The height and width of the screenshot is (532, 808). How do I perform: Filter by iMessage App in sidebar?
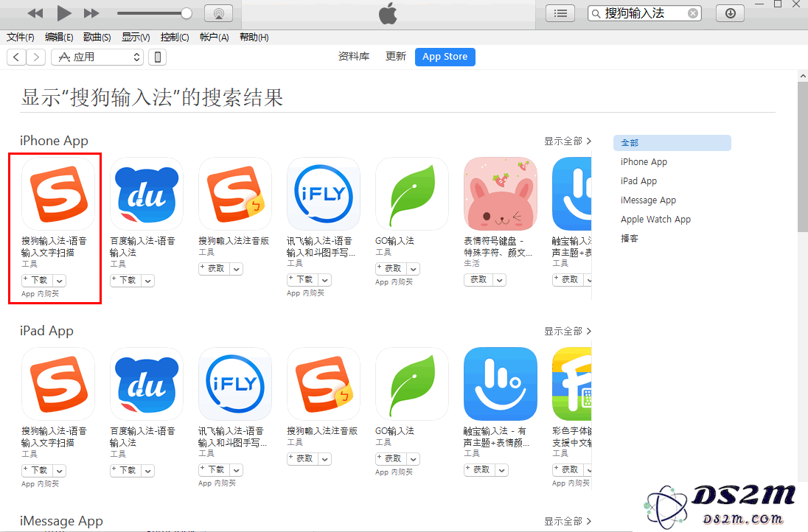click(x=648, y=200)
